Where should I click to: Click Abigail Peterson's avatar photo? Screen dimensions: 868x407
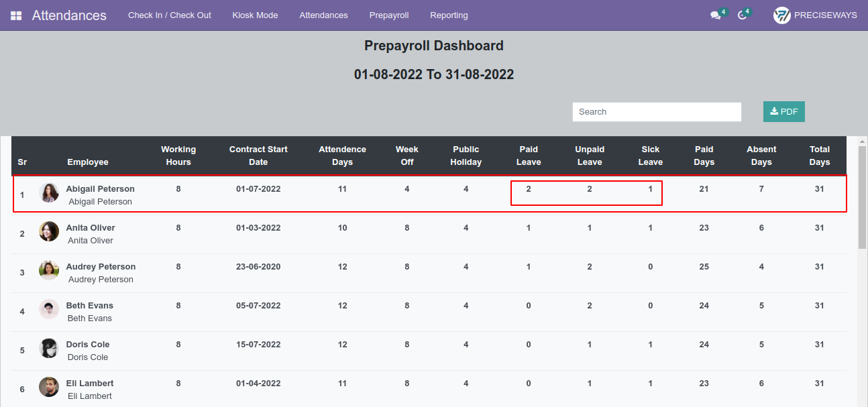click(49, 192)
